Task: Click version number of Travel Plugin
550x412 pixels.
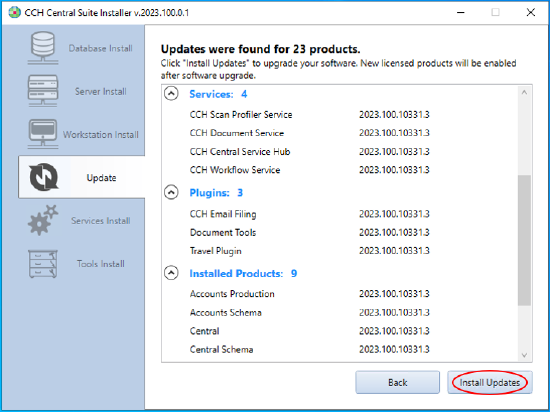Action: 394,251
